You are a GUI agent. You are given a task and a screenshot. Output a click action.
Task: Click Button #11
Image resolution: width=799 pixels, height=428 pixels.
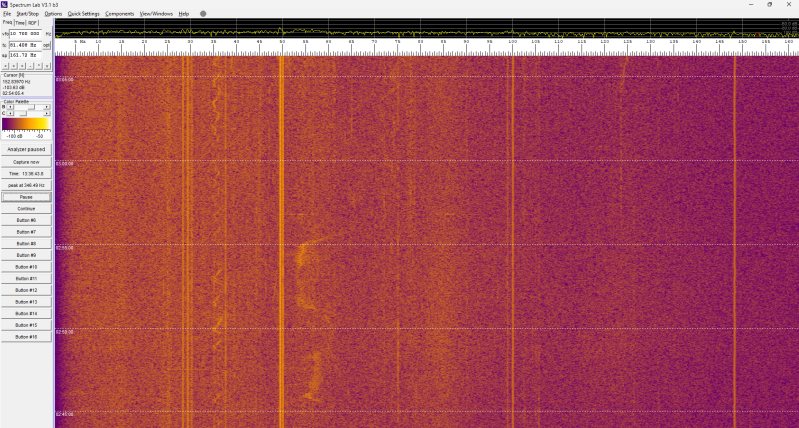tap(26, 279)
